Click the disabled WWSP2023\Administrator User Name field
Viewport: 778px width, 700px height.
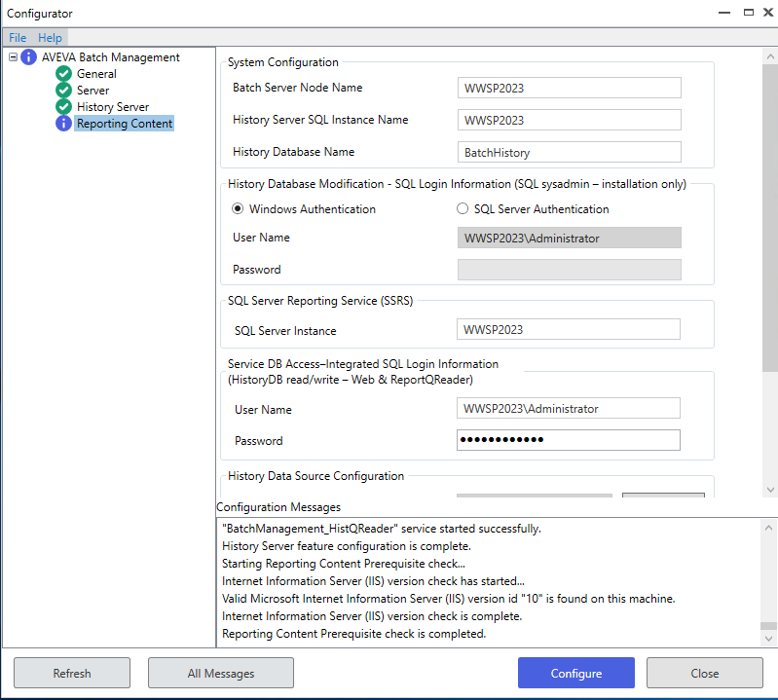(x=569, y=238)
